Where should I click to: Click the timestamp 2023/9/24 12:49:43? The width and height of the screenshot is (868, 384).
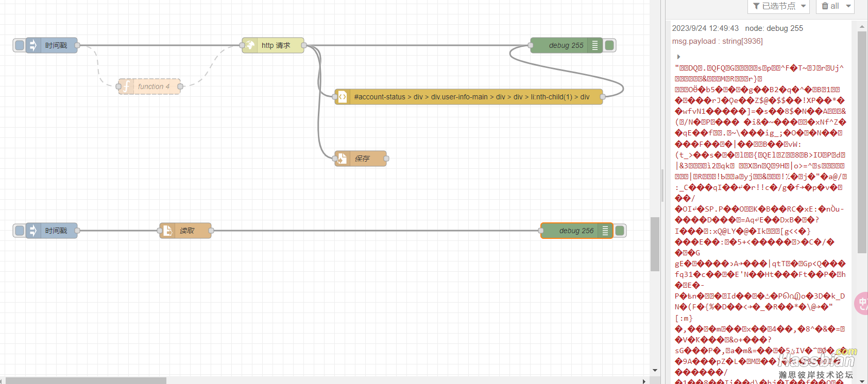click(705, 28)
